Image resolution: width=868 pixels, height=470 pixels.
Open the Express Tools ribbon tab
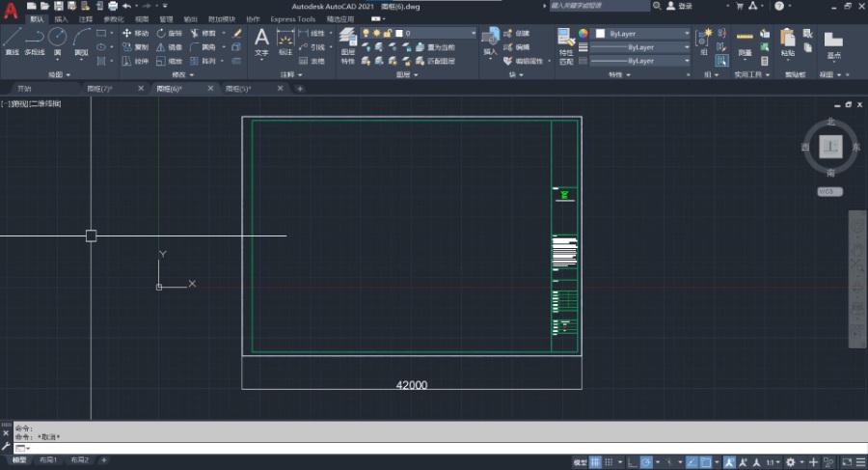[292, 18]
